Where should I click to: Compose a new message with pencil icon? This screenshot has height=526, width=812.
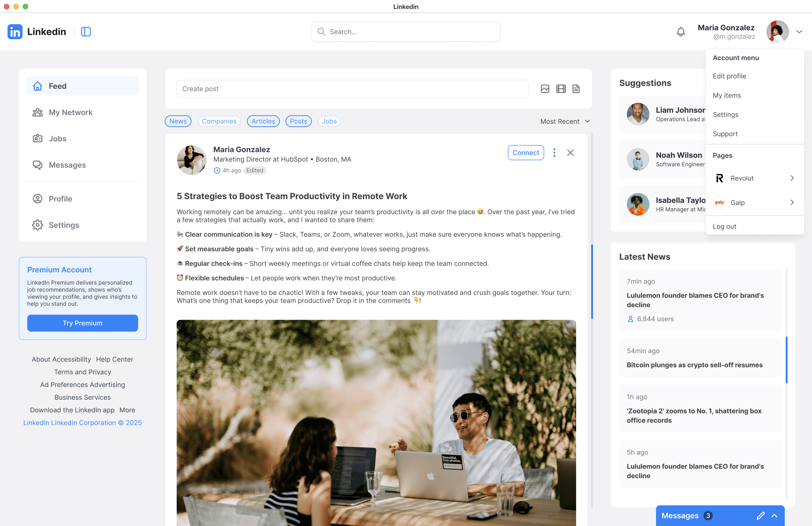coord(760,515)
